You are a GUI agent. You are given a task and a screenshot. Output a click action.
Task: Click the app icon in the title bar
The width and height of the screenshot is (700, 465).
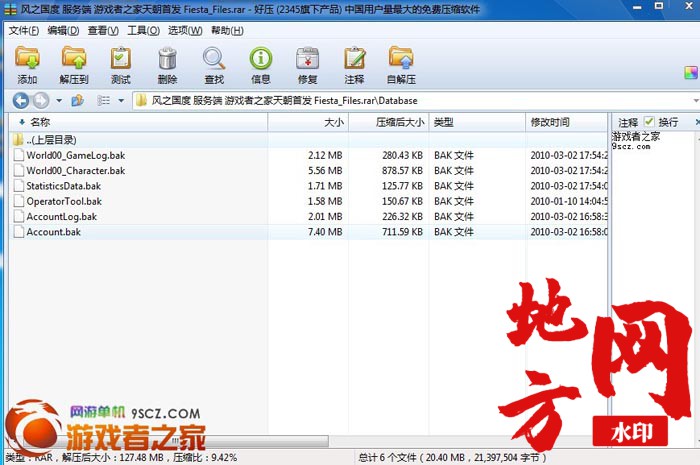(10, 8)
